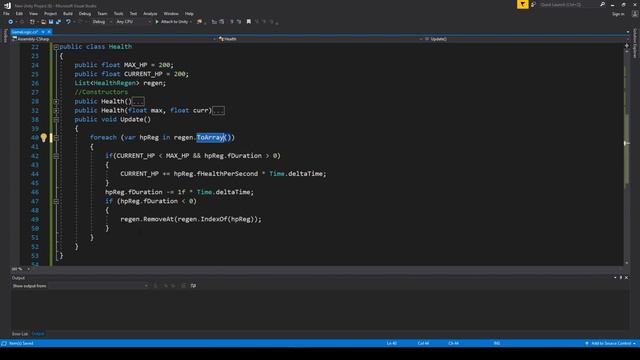Click the Attach to Unity button
The height and width of the screenshot is (360, 640).
(172, 22)
